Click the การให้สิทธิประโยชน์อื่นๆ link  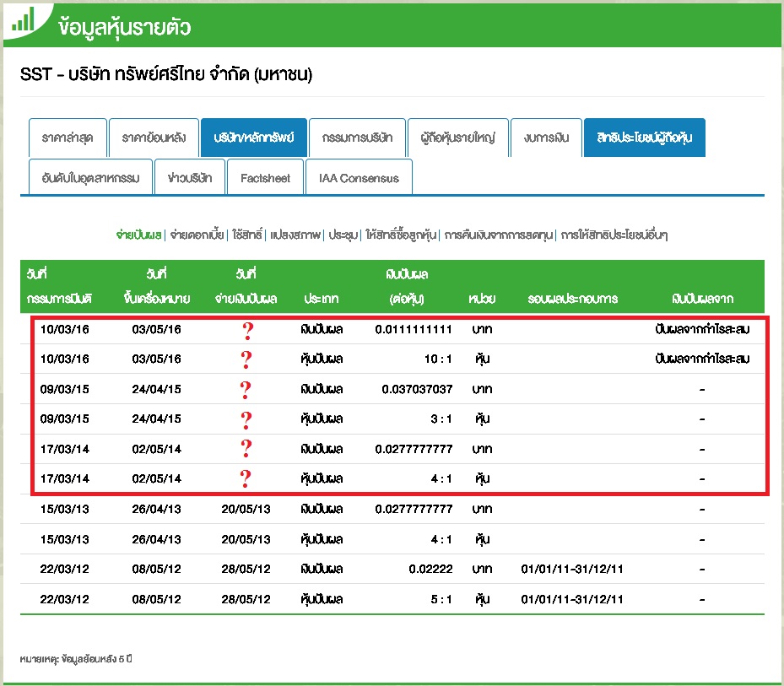click(x=614, y=235)
